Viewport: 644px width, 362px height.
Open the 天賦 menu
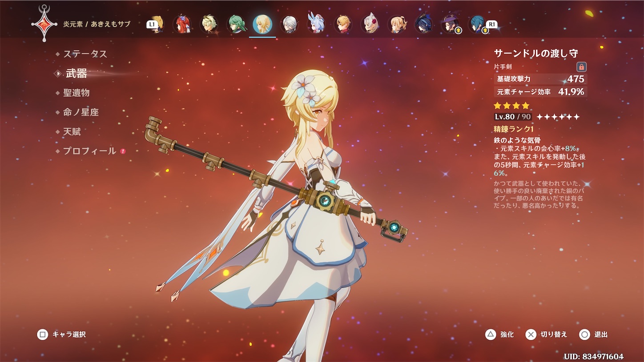coord(72,132)
